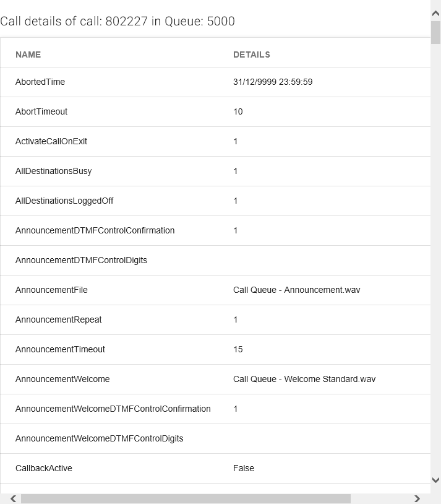Click Call Queue - Welcome Standard.wav value
Image resolution: width=441 pixels, height=504 pixels.
(x=304, y=379)
